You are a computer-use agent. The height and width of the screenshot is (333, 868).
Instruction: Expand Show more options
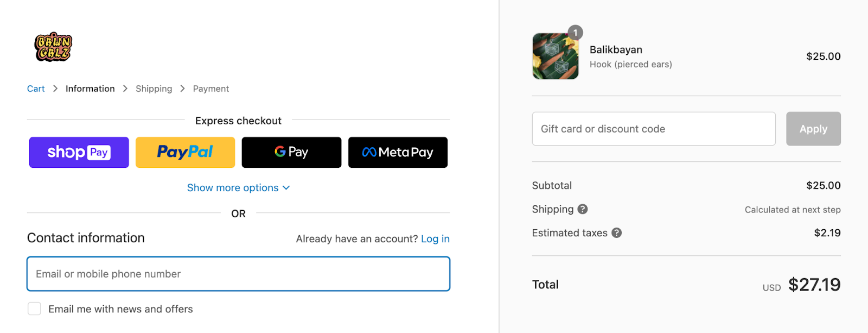(233, 188)
